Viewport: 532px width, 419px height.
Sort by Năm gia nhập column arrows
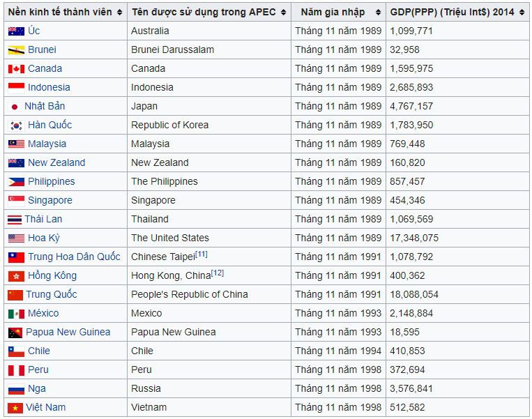(378, 13)
